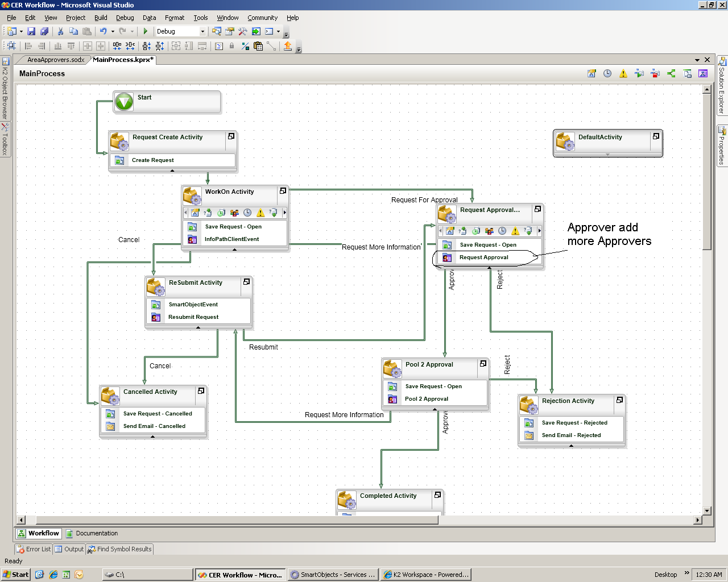Open the Find Symbol Results tab
The image size is (728, 582).
[119, 549]
